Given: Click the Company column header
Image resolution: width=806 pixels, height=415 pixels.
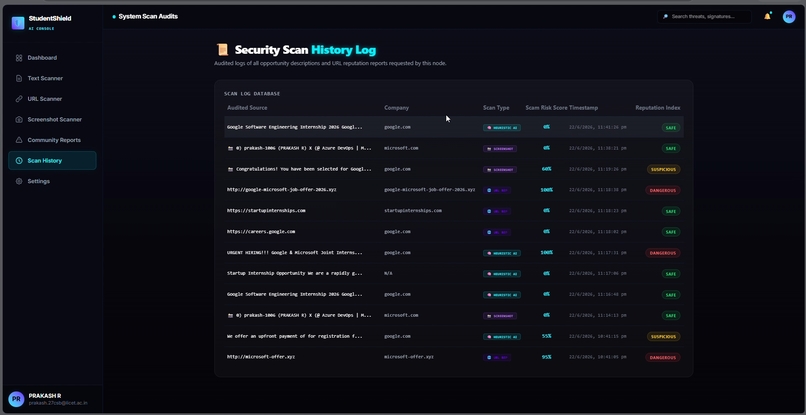Looking at the screenshot, I should pos(396,108).
